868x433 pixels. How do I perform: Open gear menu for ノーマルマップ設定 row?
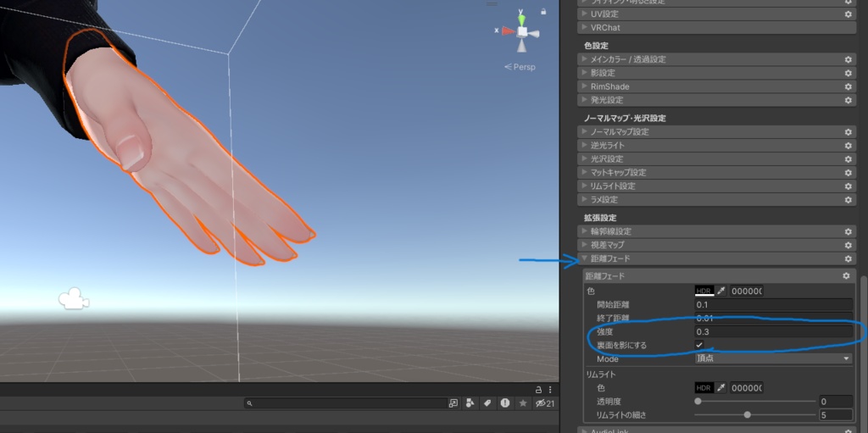click(848, 132)
